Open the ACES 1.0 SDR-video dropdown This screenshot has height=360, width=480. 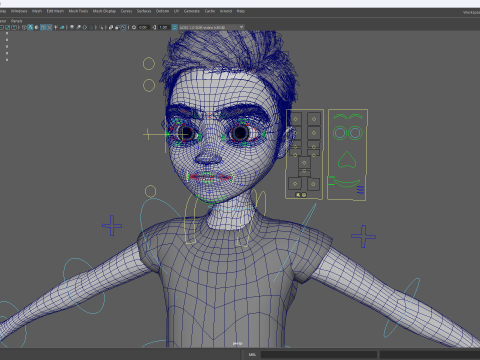tap(211, 27)
